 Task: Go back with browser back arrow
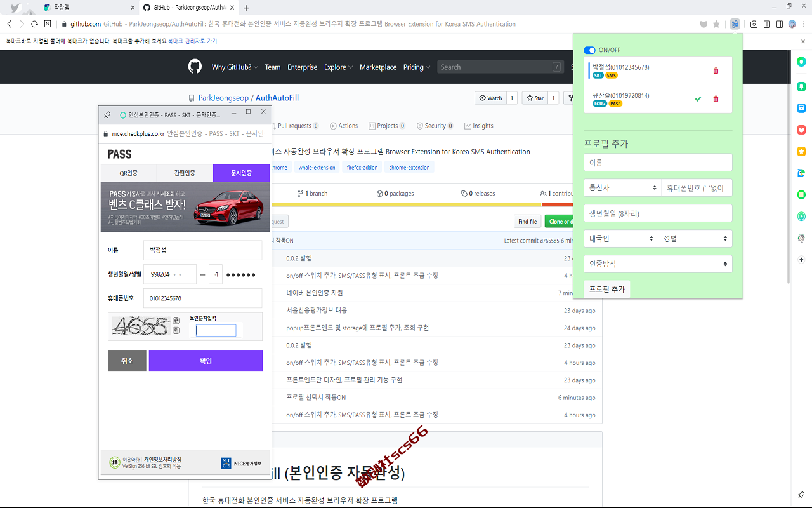pos(9,24)
